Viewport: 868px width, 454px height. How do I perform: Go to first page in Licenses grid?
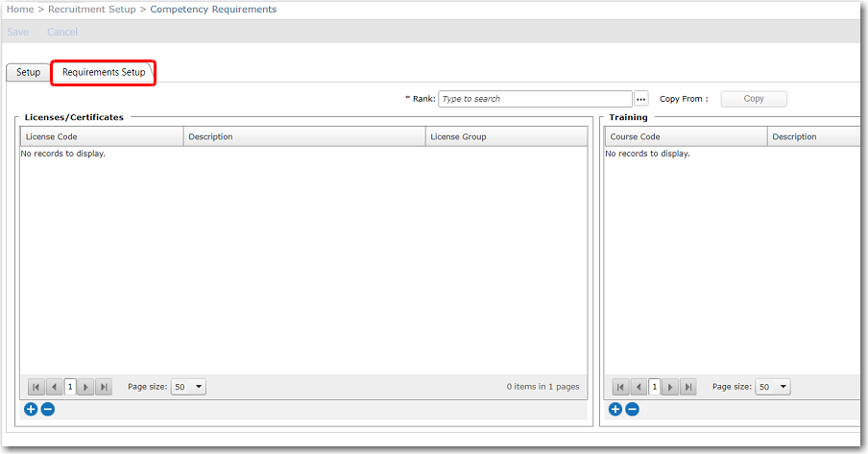36,387
